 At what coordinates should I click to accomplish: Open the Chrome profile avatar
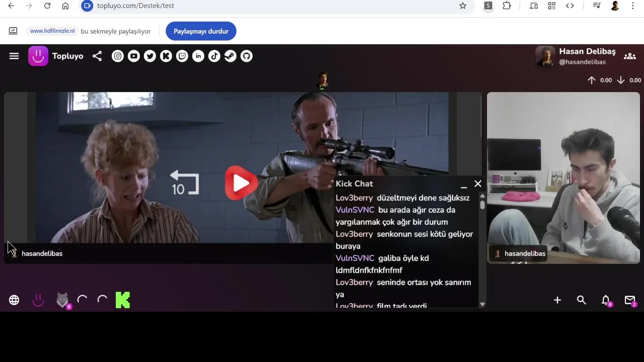[615, 6]
